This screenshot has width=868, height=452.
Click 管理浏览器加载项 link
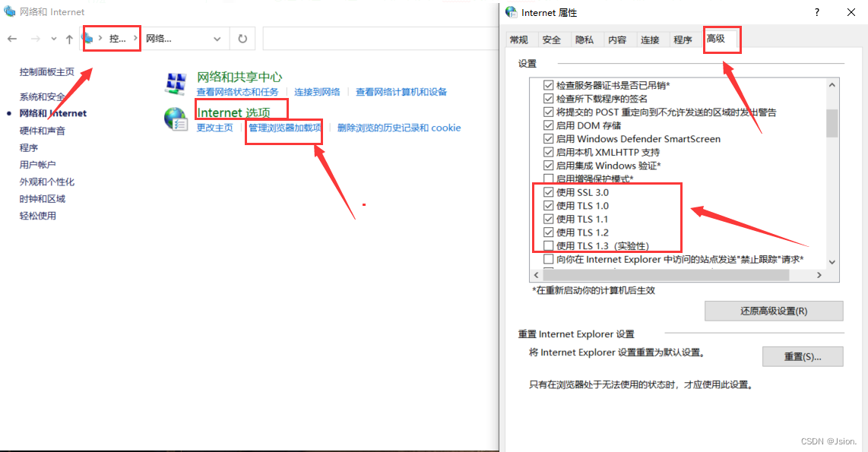[x=285, y=128]
